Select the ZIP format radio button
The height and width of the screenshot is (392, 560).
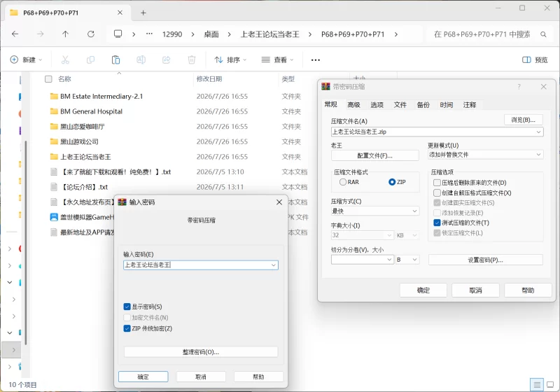(392, 182)
